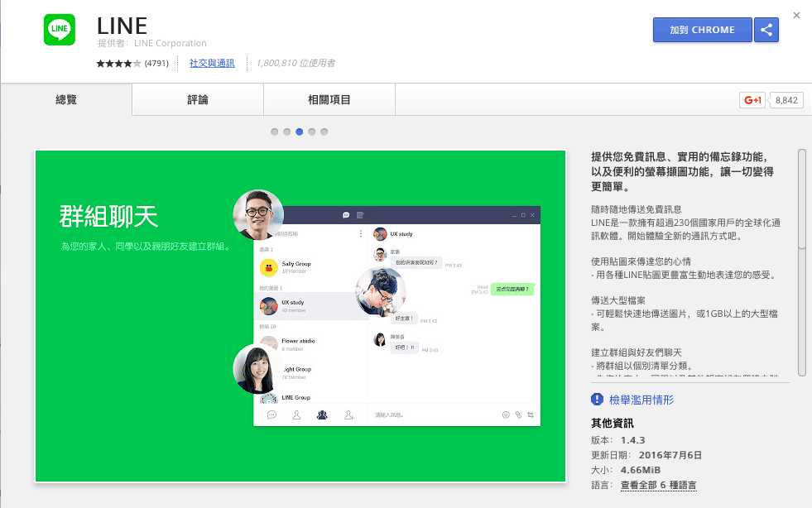Screen dimensions: 812x508
Task: Click the message input field in screenshot
Action: click(x=432, y=415)
